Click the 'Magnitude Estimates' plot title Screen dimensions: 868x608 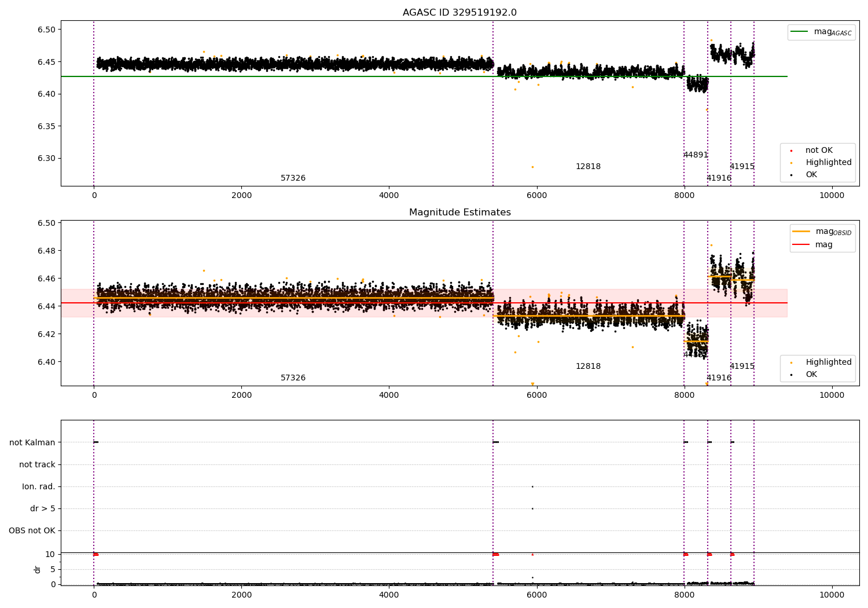[459, 213]
